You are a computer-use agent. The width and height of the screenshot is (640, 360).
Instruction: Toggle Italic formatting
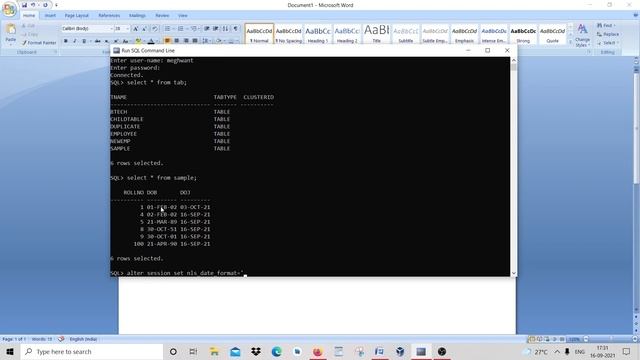pos(75,41)
